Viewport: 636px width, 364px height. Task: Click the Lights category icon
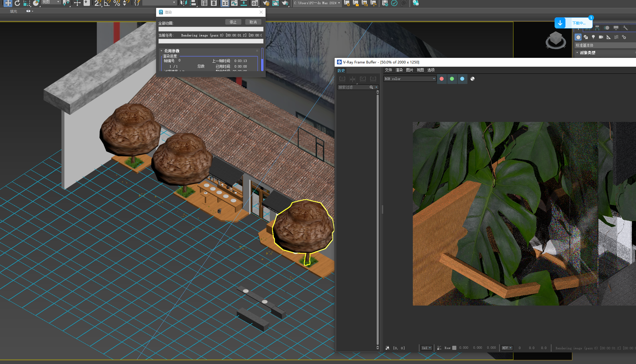click(x=593, y=37)
